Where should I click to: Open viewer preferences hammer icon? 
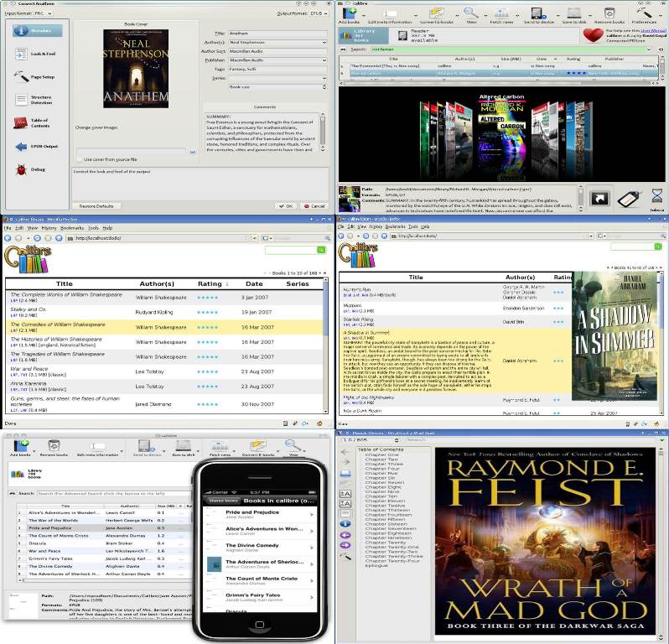[x=345, y=556]
